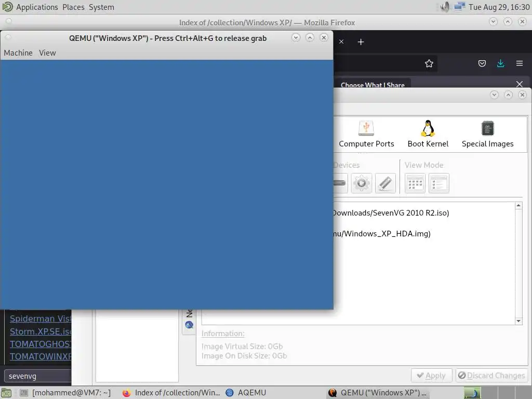Maximize the Mozilla Firefox window
The width and height of the screenshot is (532, 399).
point(508,22)
